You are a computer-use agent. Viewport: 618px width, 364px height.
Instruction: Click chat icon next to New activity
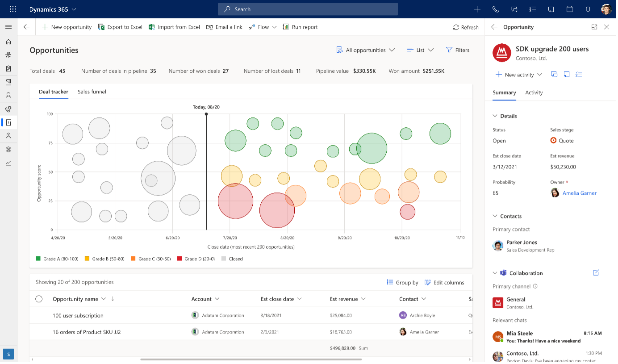tap(554, 74)
